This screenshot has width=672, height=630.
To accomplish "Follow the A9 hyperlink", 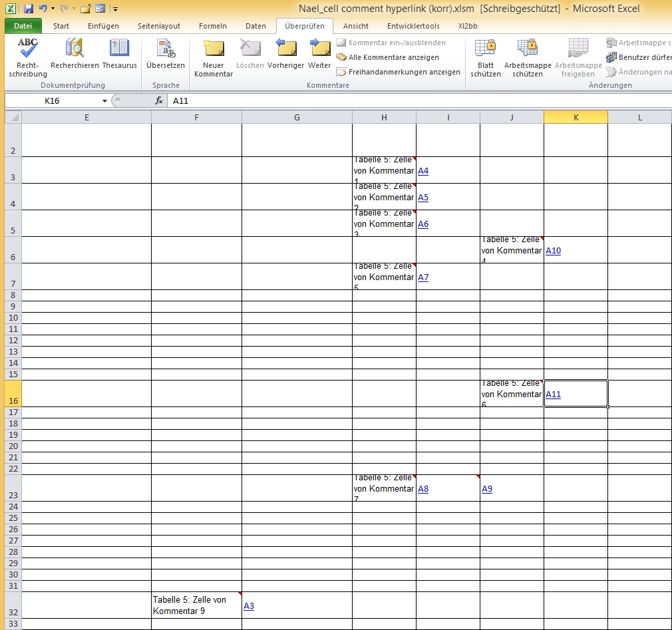I will point(487,489).
